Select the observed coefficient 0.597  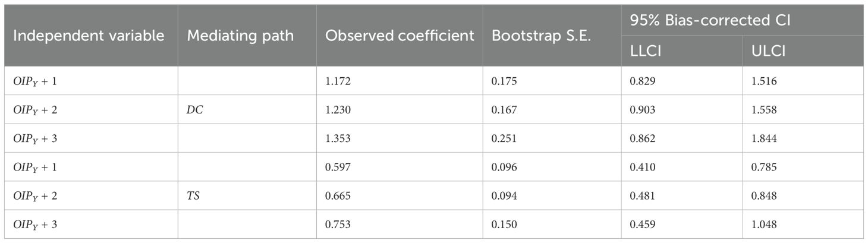pos(338,167)
